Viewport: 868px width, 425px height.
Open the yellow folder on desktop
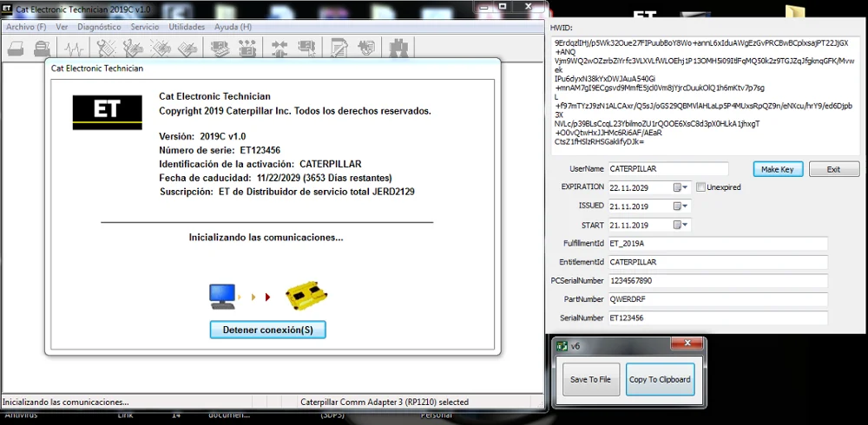point(796,13)
